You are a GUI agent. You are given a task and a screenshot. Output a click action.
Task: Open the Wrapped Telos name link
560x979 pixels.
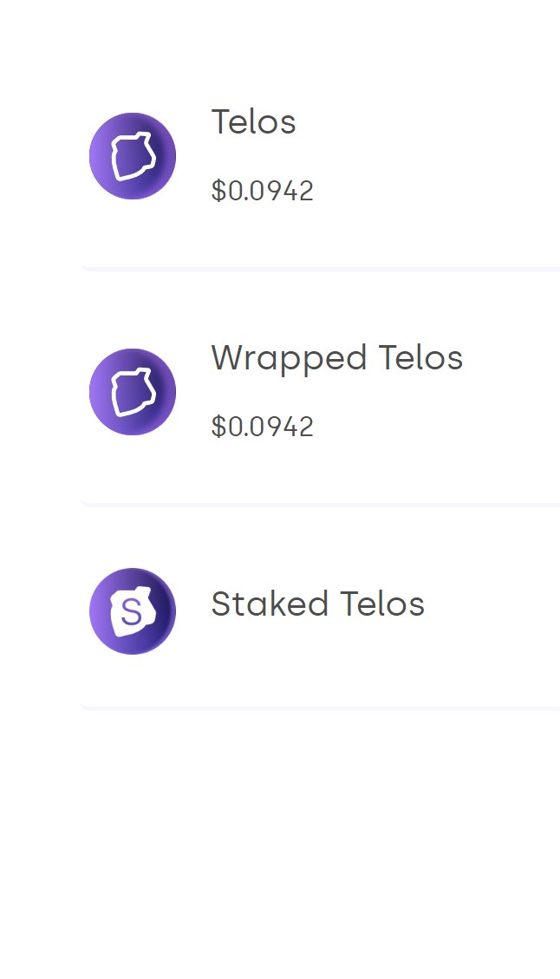(x=336, y=358)
